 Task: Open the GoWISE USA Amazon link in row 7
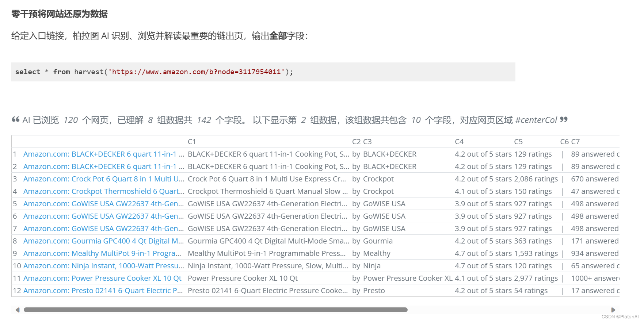pos(104,229)
